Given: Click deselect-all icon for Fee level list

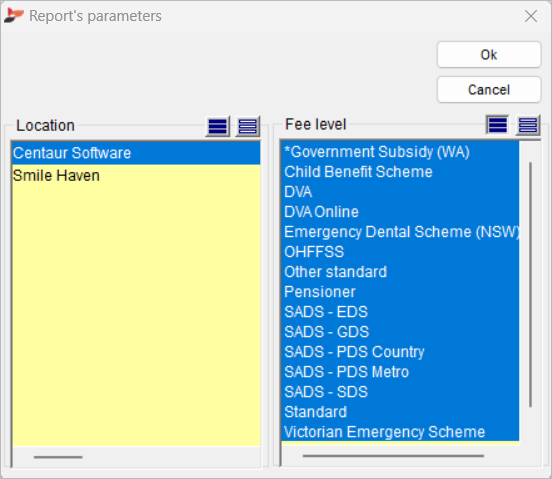Looking at the screenshot, I should [x=528, y=125].
